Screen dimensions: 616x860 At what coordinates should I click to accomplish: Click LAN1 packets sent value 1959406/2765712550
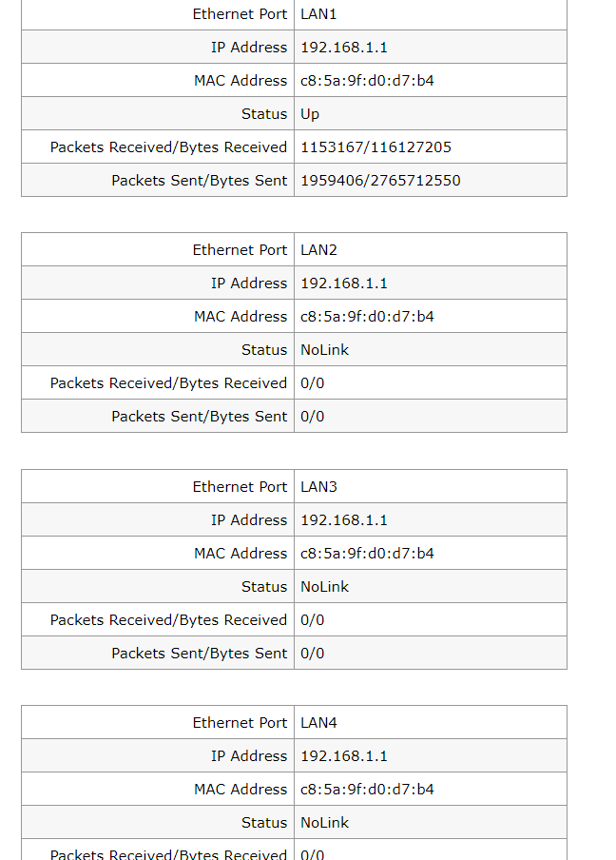[x=380, y=181]
